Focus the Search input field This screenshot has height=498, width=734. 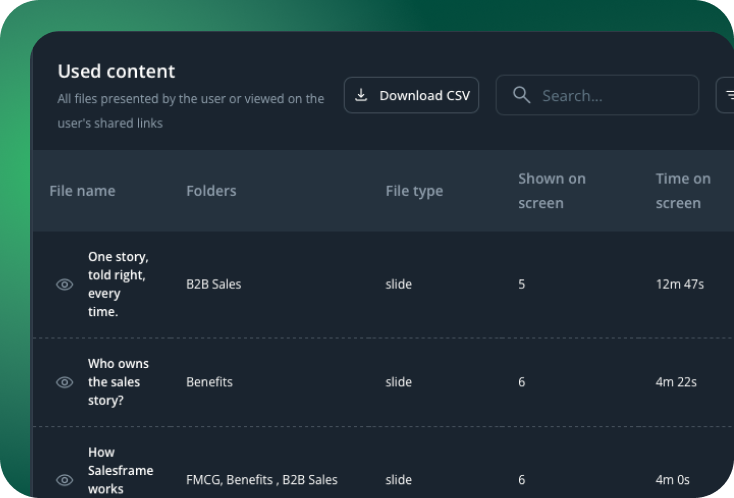[597, 95]
